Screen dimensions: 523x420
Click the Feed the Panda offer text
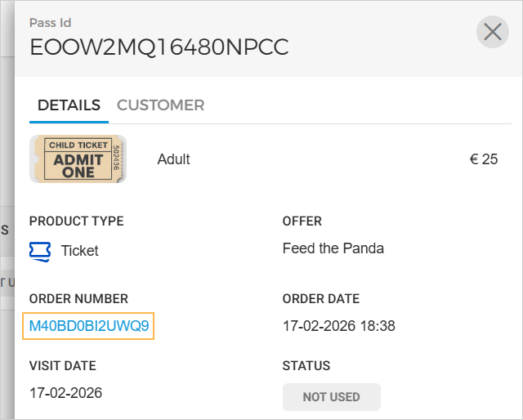click(x=333, y=248)
